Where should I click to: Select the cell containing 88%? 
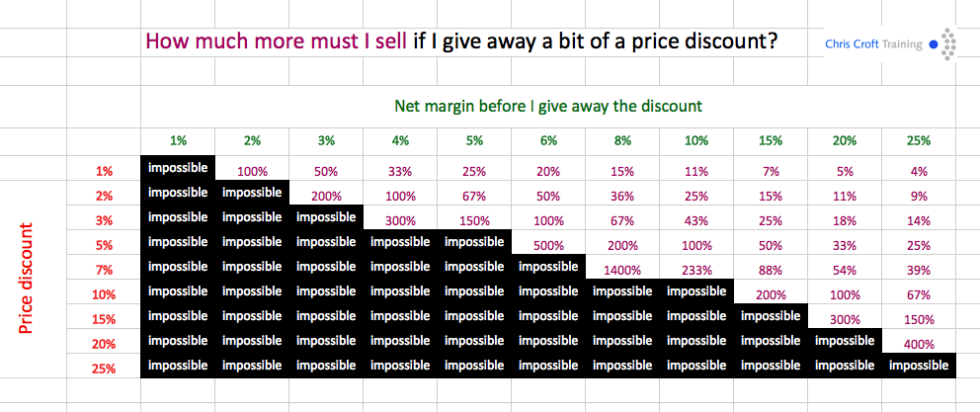(x=772, y=268)
